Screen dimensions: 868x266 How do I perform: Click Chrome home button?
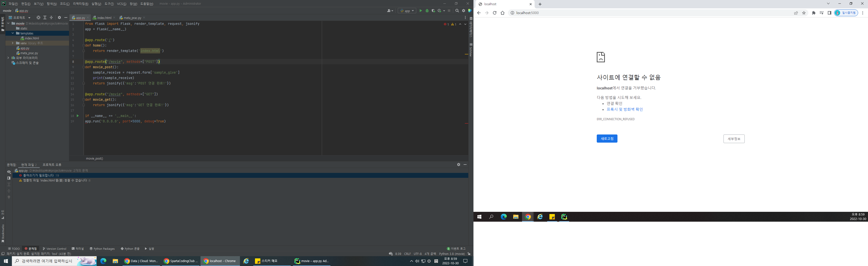pyautogui.click(x=502, y=13)
